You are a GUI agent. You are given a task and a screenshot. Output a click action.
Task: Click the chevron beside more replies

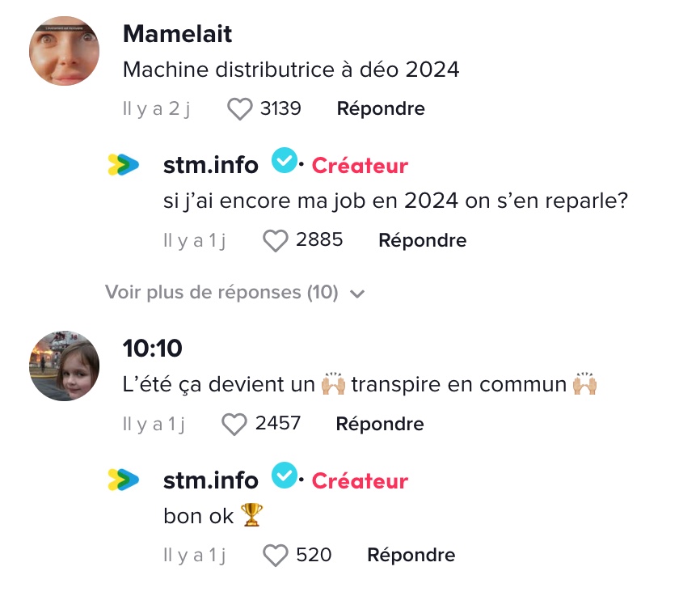357,294
